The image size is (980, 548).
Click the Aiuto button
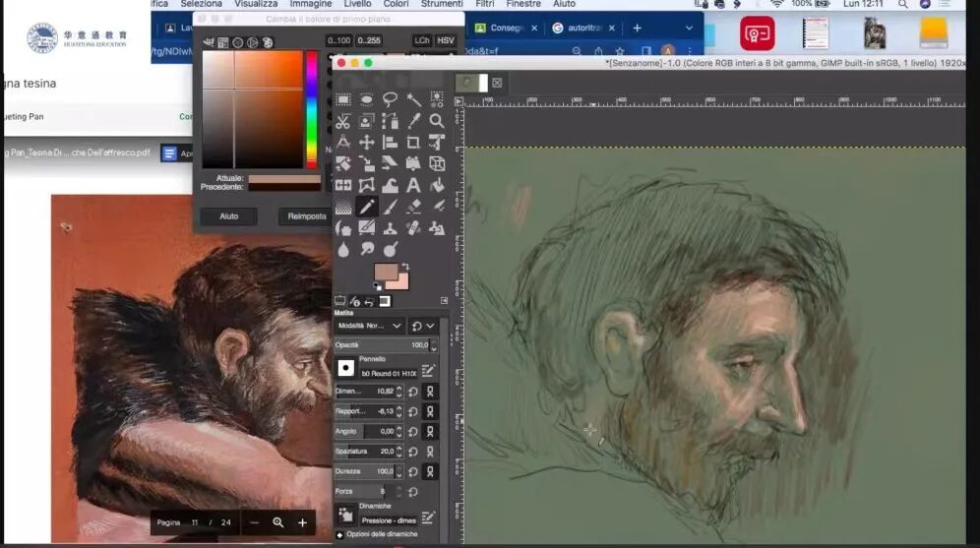click(x=228, y=216)
